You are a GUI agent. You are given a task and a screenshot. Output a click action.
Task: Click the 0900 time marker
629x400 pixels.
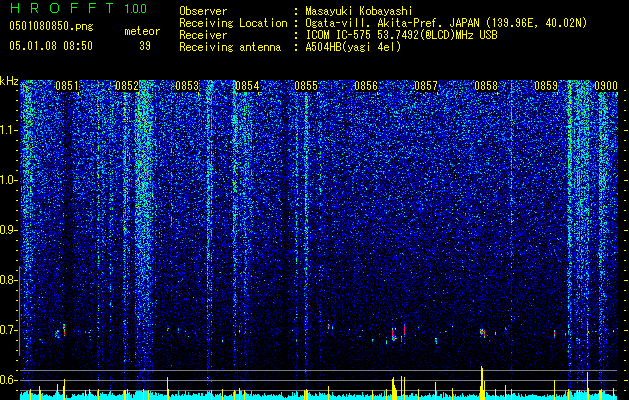606,86
